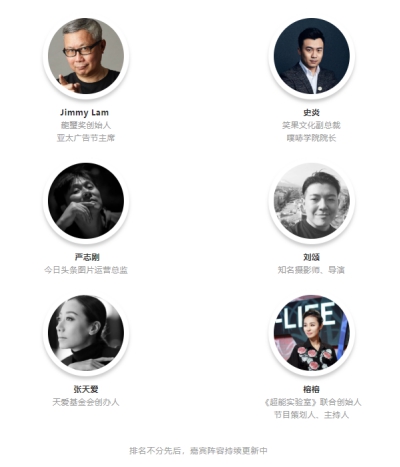Screen dimensions: 400x467
Task: Open 史炎's round profile photo
Action: [x=312, y=56]
